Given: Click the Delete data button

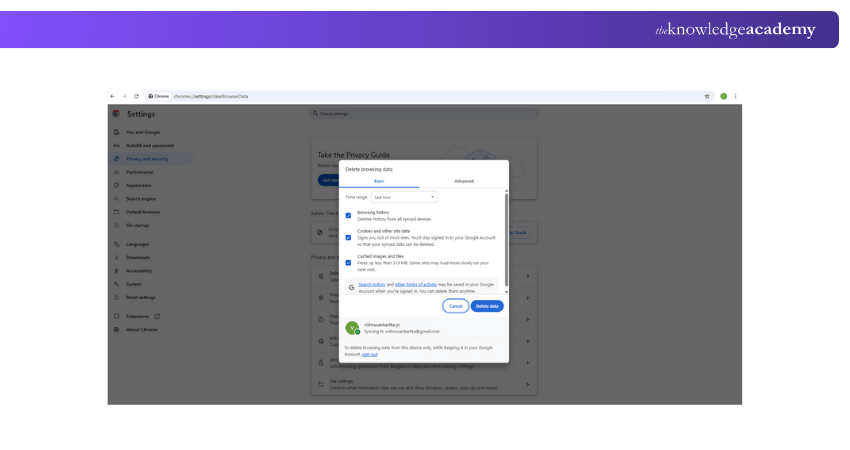Looking at the screenshot, I should click(487, 306).
